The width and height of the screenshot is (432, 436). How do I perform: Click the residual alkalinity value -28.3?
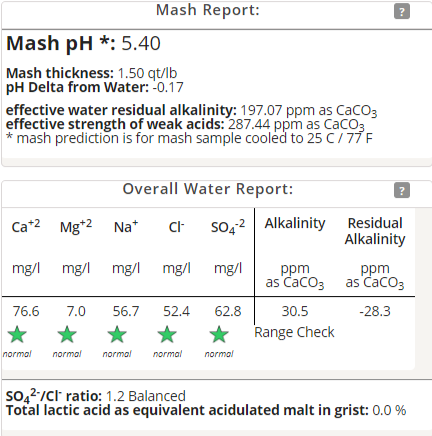pos(375,311)
